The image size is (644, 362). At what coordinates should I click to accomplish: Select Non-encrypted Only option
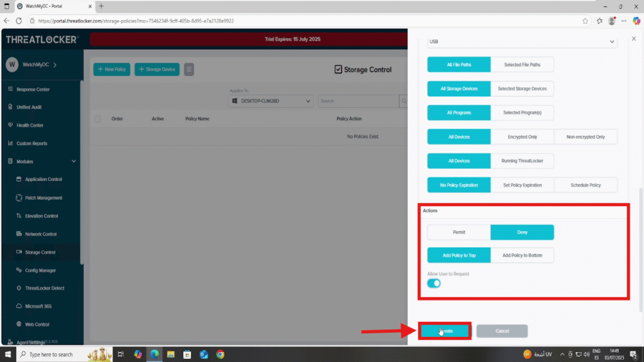tap(586, 136)
